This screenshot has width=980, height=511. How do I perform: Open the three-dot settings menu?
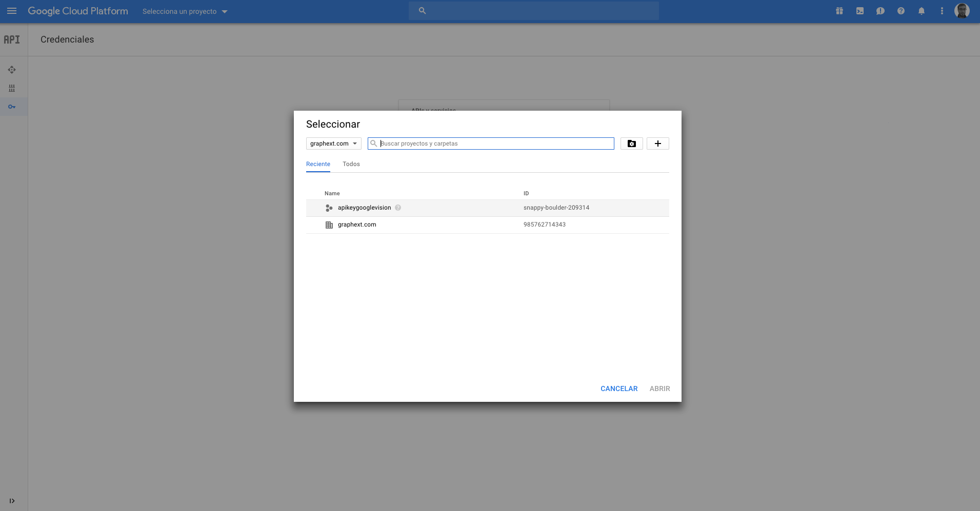[942, 11]
